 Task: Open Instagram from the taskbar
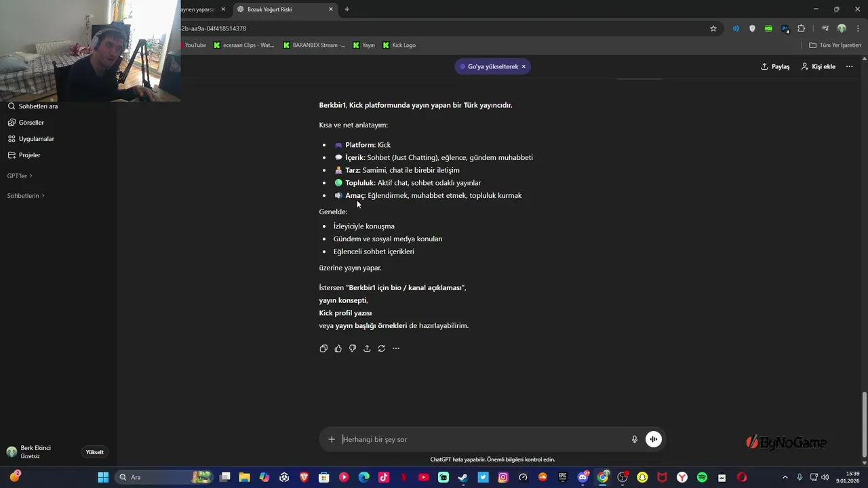click(503, 477)
